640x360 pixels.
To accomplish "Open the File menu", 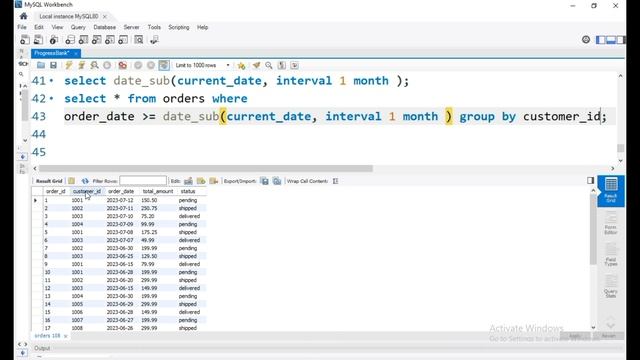I will click(x=22, y=27).
